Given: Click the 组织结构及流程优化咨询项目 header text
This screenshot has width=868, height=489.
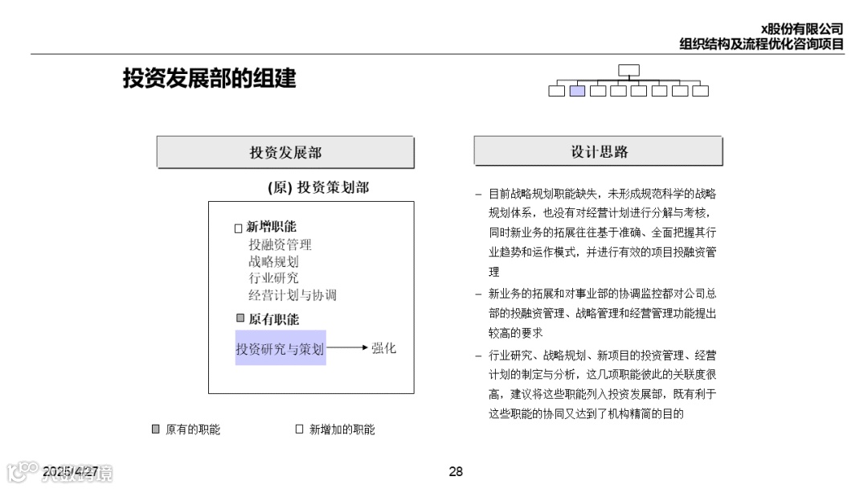Looking at the screenshot, I should coord(762,43).
